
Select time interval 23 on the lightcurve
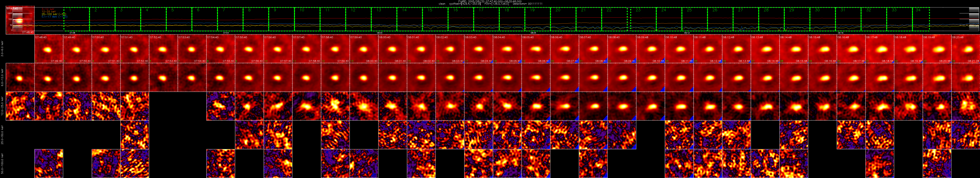tap(643, 20)
